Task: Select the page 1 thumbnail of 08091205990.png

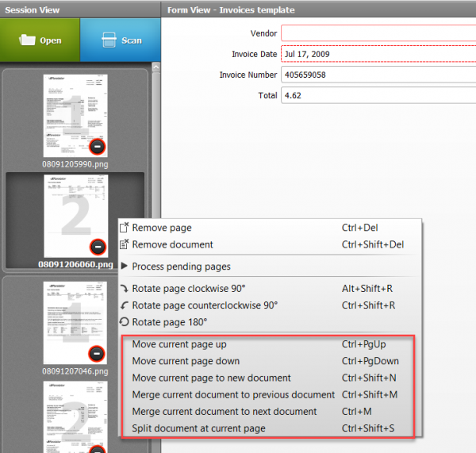Action: click(x=75, y=116)
